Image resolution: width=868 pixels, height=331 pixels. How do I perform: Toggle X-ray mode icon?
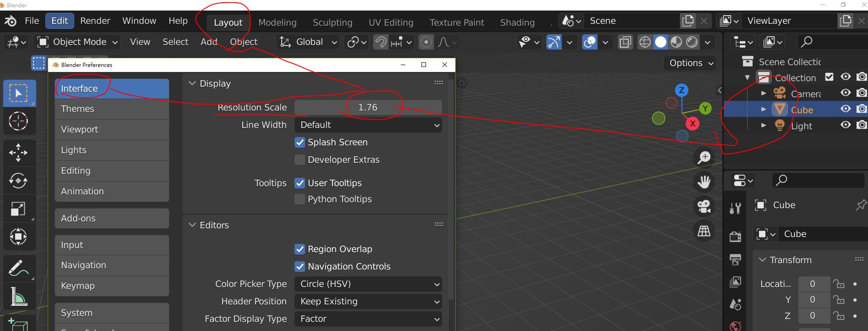(625, 42)
